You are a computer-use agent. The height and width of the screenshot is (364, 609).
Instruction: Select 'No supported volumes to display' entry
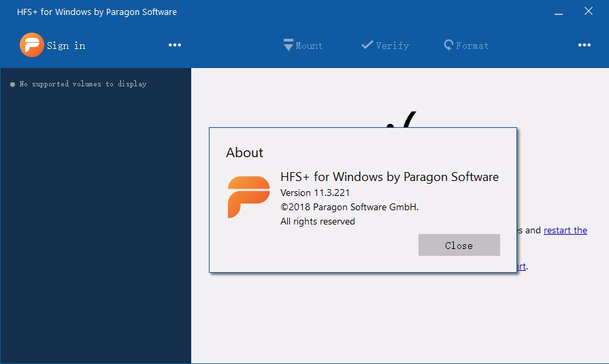[x=79, y=84]
